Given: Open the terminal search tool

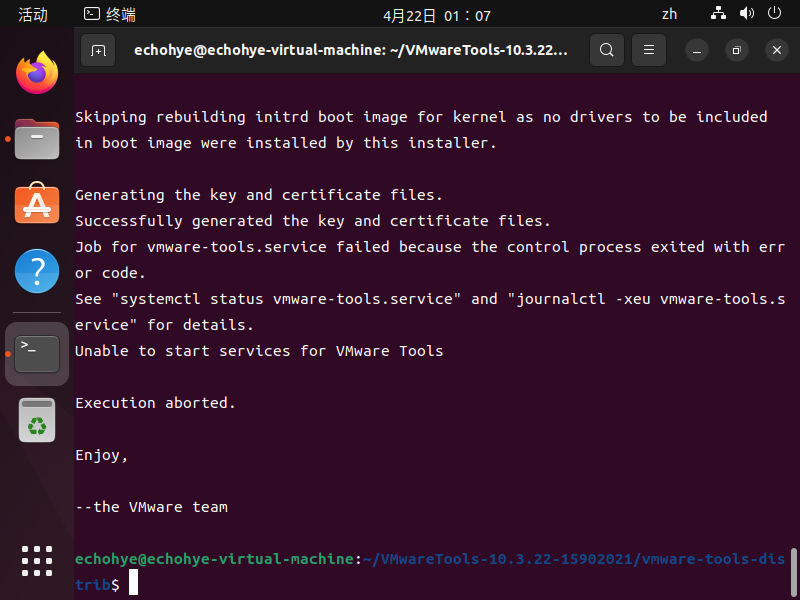Looking at the screenshot, I should tap(607, 50).
